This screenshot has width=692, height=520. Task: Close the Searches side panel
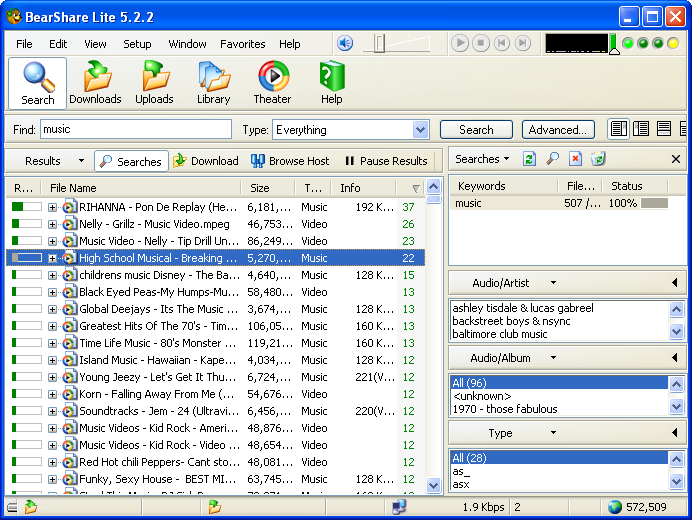[x=676, y=159]
